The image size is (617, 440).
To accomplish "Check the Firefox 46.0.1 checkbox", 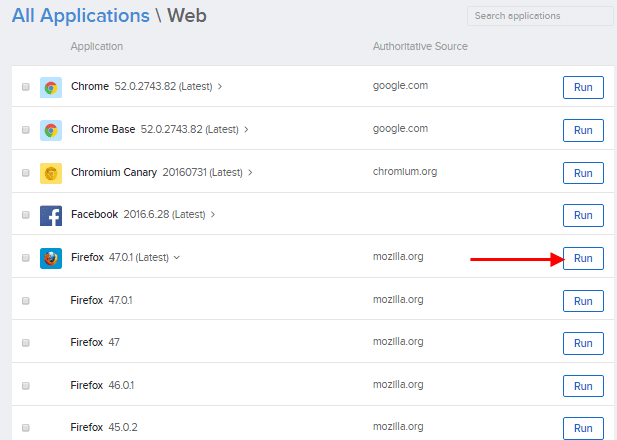I will click(26, 386).
